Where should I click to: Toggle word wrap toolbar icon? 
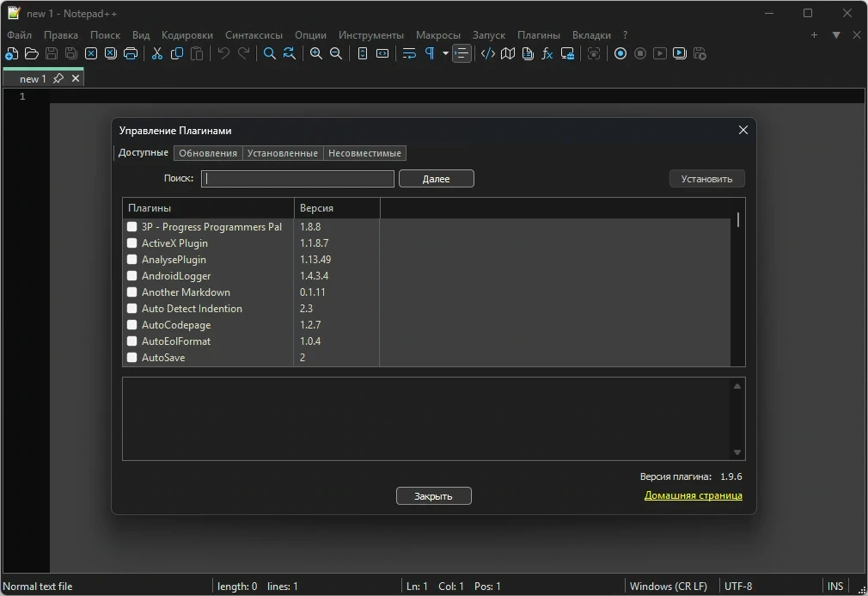pyautogui.click(x=409, y=53)
